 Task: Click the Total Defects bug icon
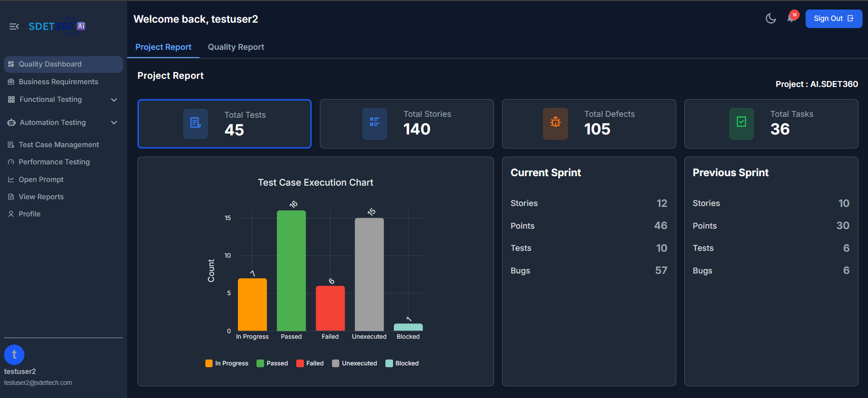[555, 123]
